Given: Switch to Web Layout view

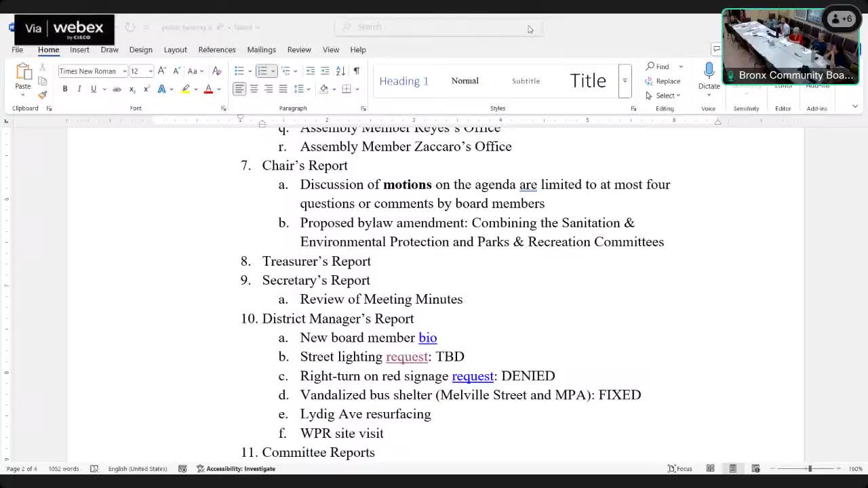Looking at the screenshot, I should point(755,468).
